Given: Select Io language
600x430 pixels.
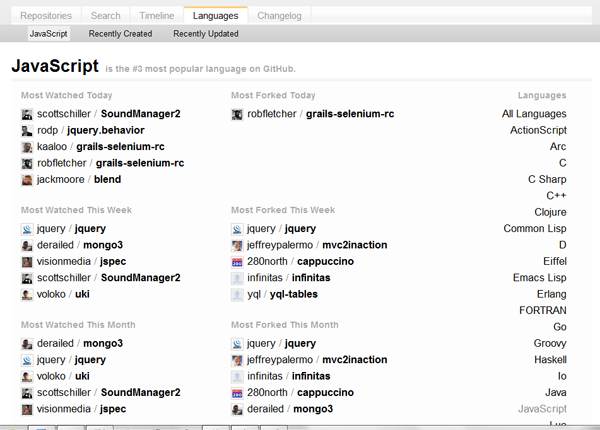Looking at the screenshot, I should point(562,376).
